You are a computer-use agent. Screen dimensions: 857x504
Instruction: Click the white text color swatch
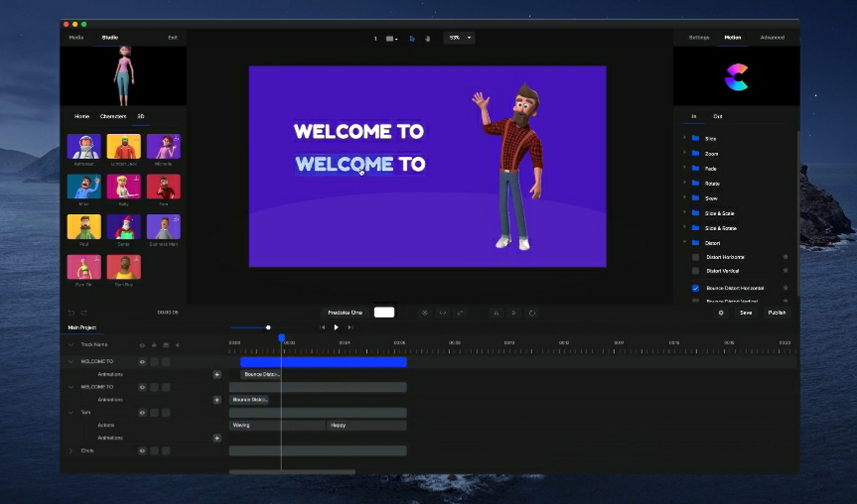[383, 313]
